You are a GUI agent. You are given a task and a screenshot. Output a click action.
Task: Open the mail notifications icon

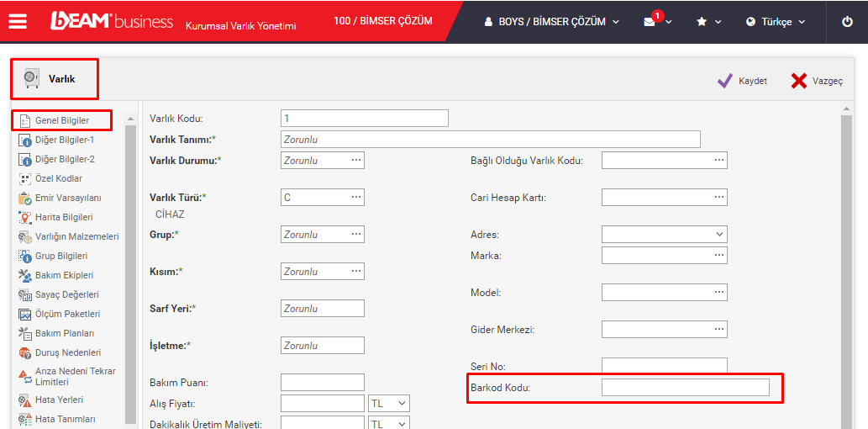(x=650, y=22)
